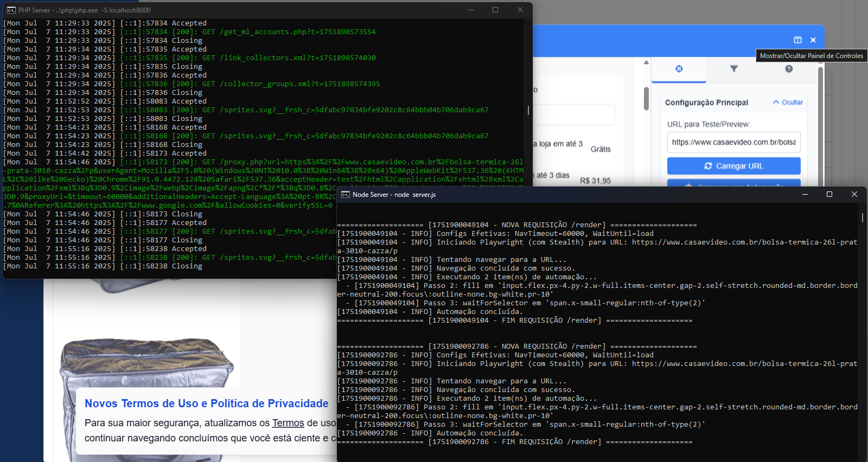Viewport: 868px width, 462px height.
Task: Open the Termos link in privacy notice
Action: [288, 423]
